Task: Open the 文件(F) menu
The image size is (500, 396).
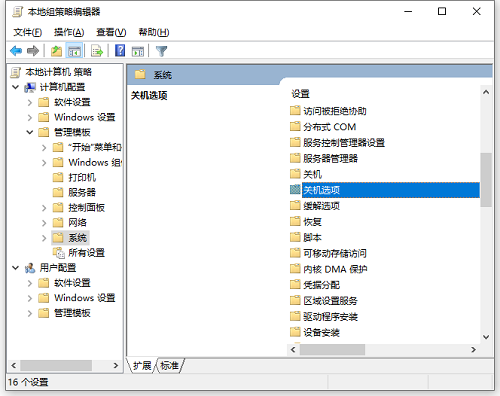Action: (28, 32)
